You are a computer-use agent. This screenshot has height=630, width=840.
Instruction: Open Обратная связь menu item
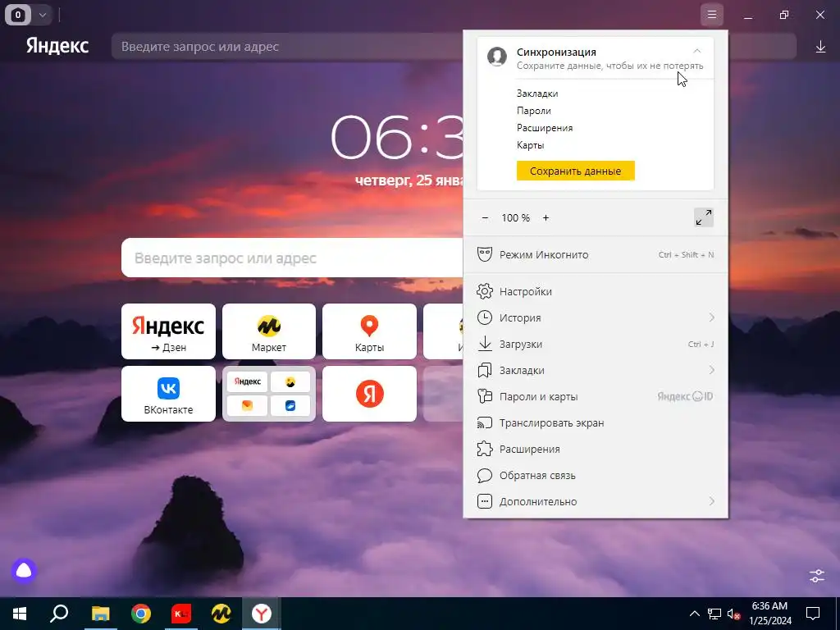pos(596,475)
